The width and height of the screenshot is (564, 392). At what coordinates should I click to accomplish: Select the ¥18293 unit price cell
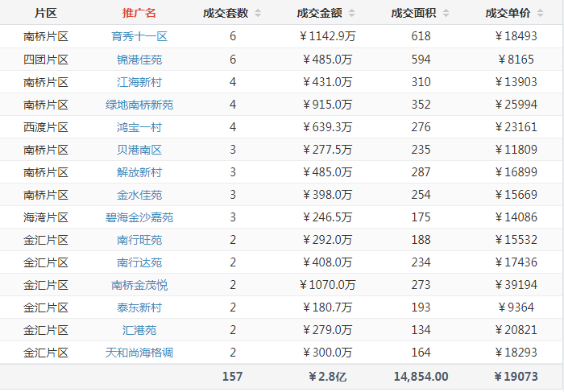516,353
